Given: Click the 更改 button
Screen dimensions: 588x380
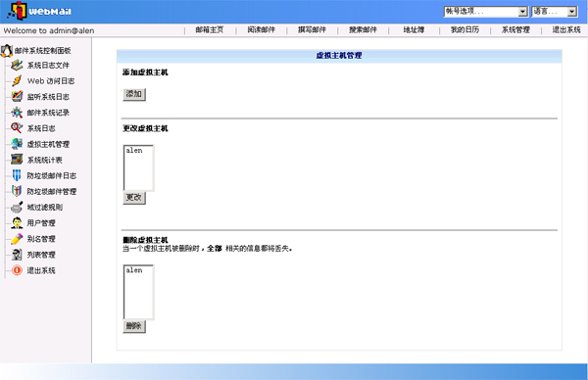Looking at the screenshot, I should 134,198.
